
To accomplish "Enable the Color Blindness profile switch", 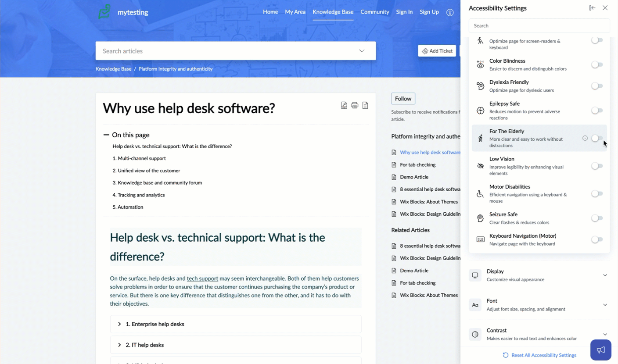I will coord(597,64).
